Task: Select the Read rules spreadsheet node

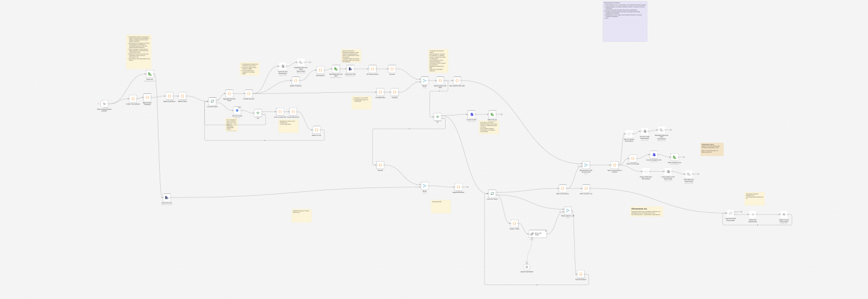Action: click(150, 74)
